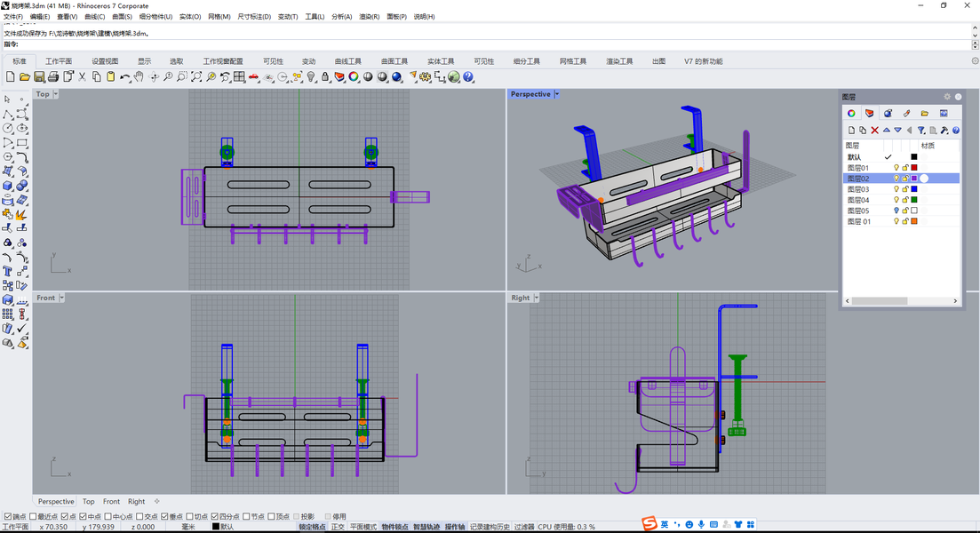Open the 曲线(C) menu
This screenshot has height=533, width=980.
94,16
